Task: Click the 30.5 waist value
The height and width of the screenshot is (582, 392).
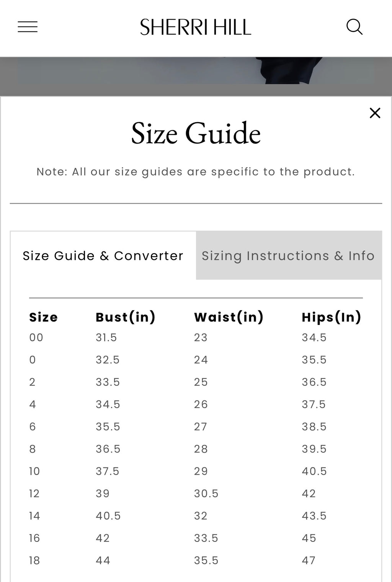Action: [x=206, y=493]
